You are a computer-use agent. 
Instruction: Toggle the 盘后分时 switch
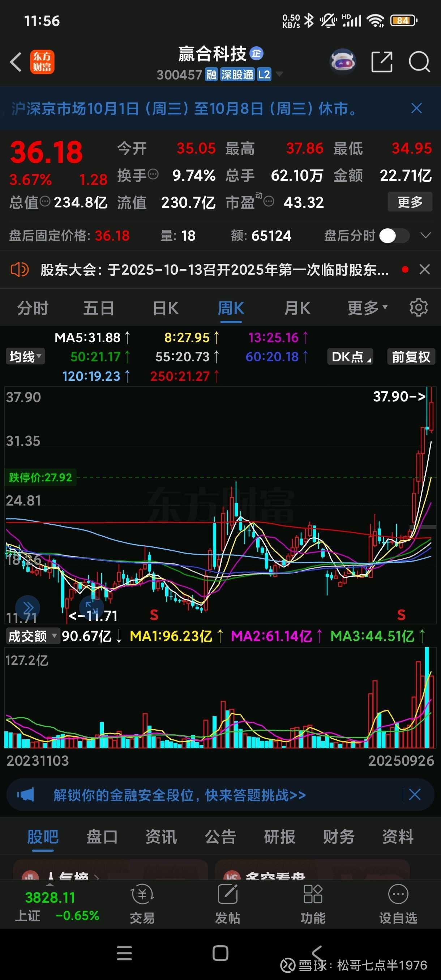pyautogui.click(x=395, y=236)
